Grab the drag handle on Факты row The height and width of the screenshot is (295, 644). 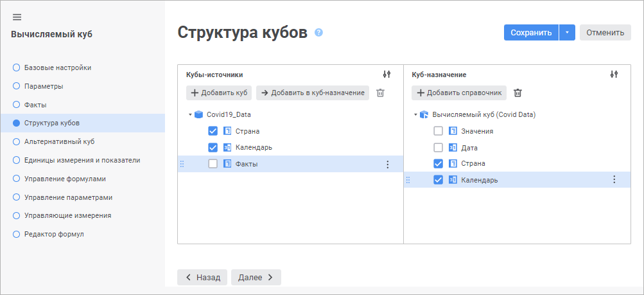(x=182, y=165)
